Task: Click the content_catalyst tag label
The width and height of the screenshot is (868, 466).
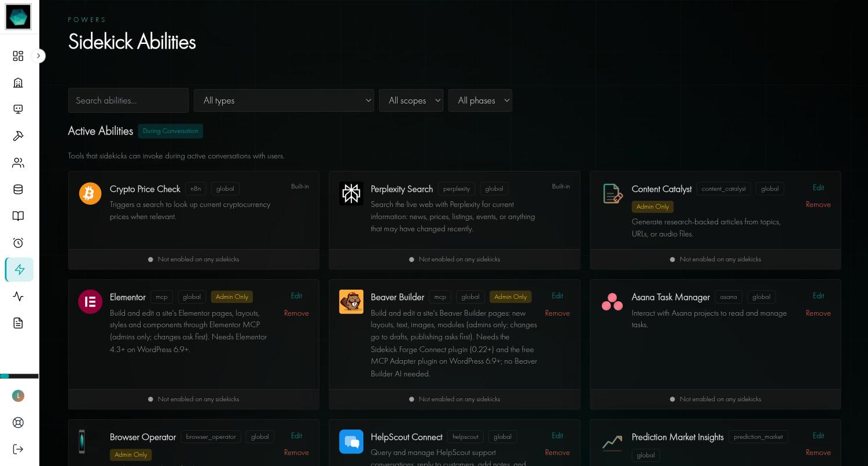Action: (x=723, y=189)
